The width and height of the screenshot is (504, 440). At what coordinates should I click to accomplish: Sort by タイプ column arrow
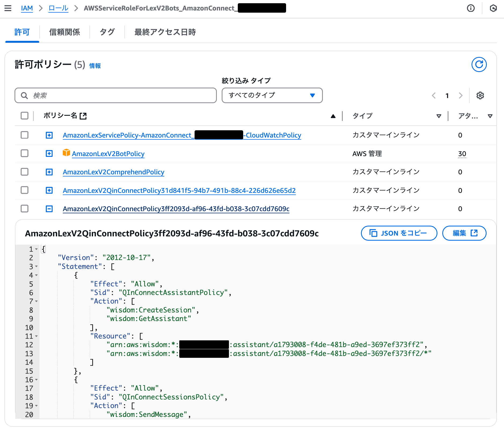(x=439, y=116)
